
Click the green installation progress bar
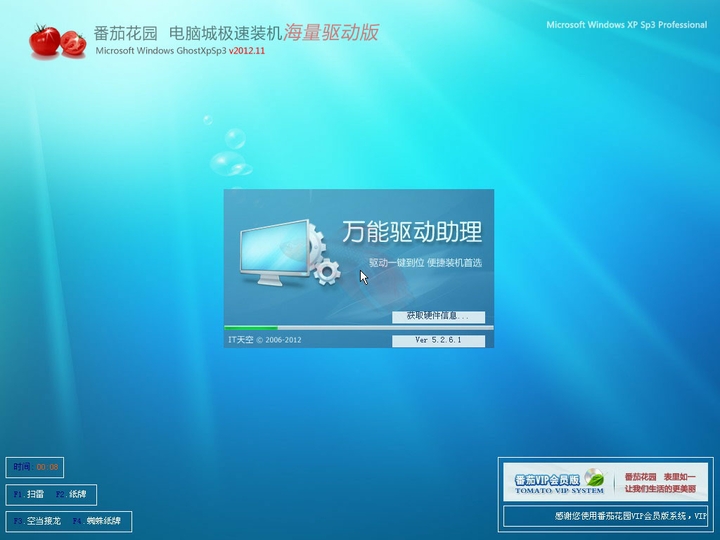click(252, 327)
